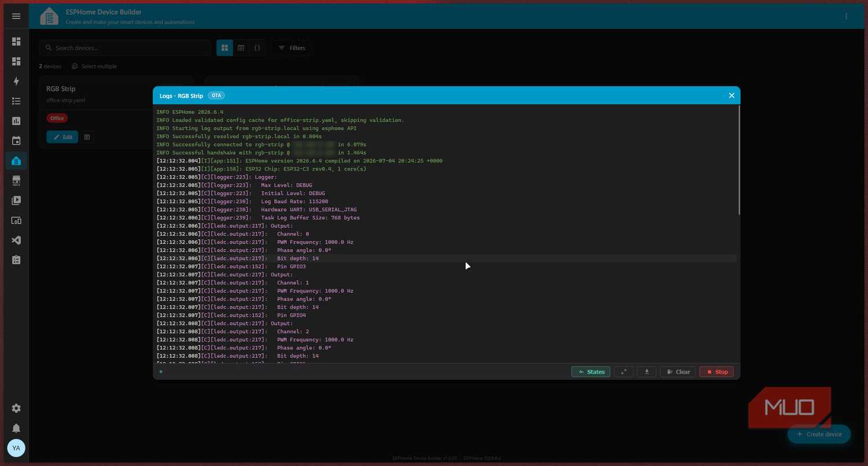
Task: Open Settings gear in the sidebar
Action: (16, 408)
